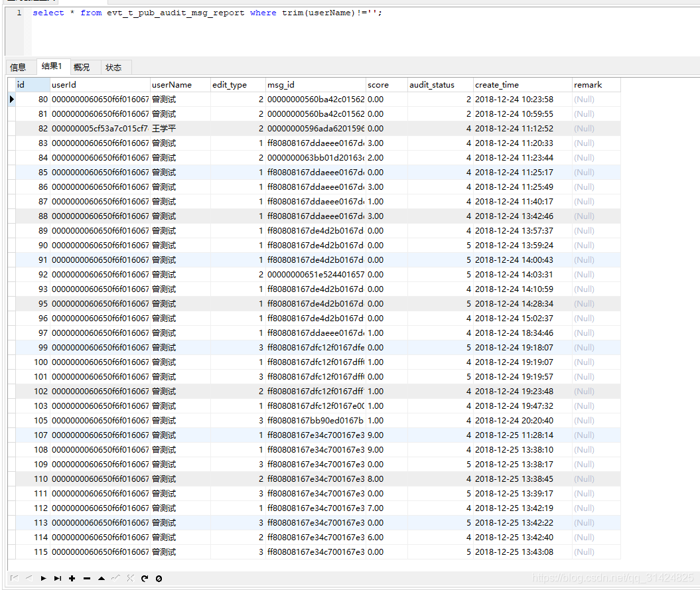Select audit_status cell 5 in row 90

click(440, 245)
